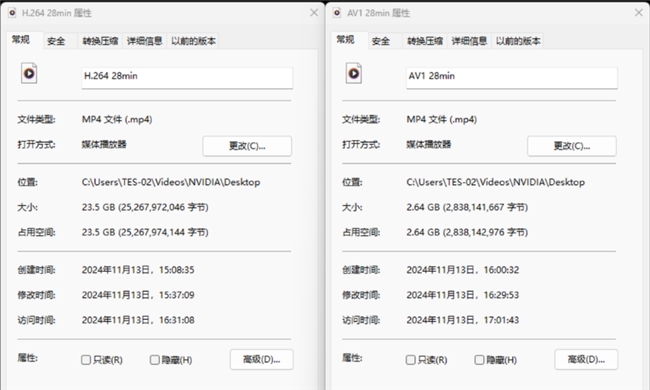The image size is (650, 390).
Task: Open 以前的版本 tab in H.264 window
Action: click(193, 41)
